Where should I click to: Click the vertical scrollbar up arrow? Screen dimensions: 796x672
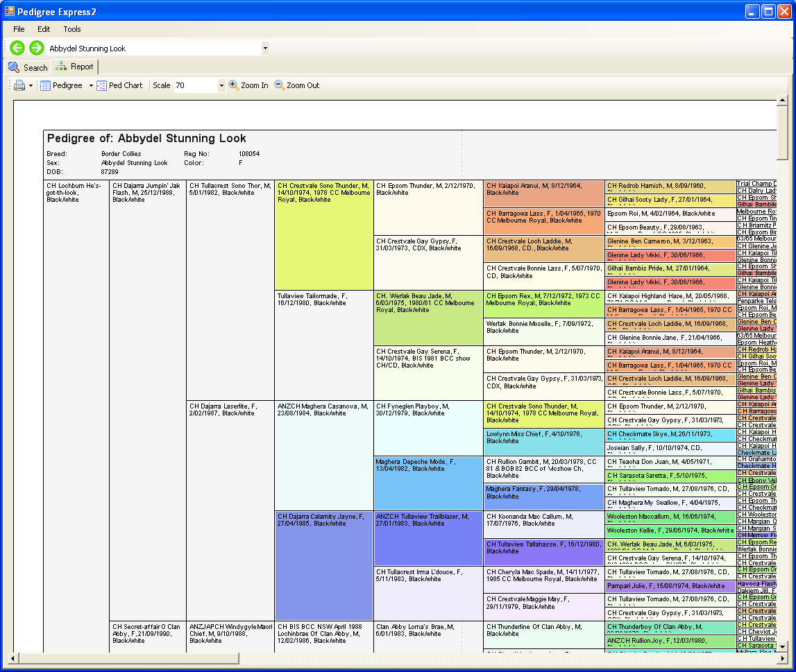pyautogui.click(x=782, y=100)
